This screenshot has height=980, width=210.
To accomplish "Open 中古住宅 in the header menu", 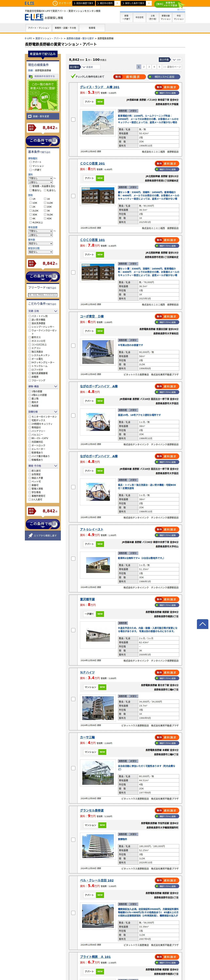I will 140,17.
